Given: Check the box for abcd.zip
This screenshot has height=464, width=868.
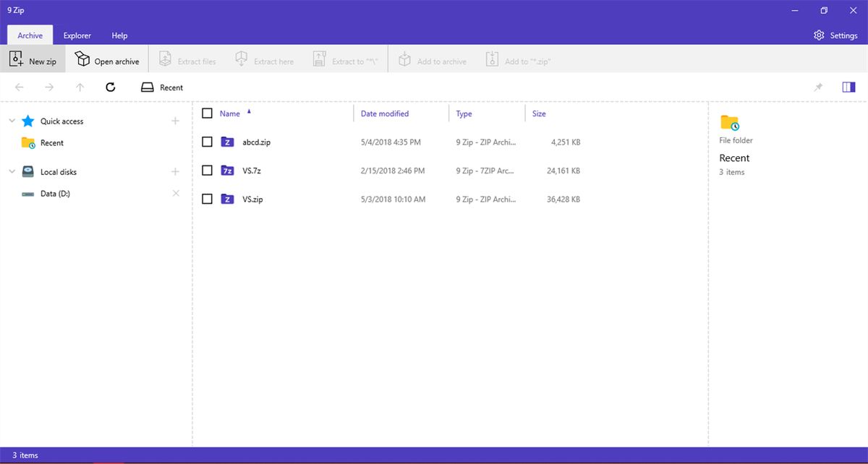Looking at the screenshot, I should click(207, 142).
